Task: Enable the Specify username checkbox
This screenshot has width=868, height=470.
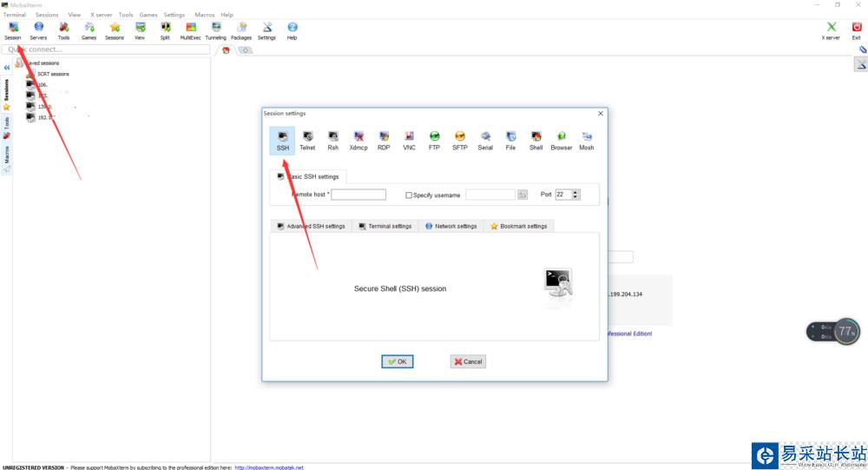Action: (x=409, y=195)
